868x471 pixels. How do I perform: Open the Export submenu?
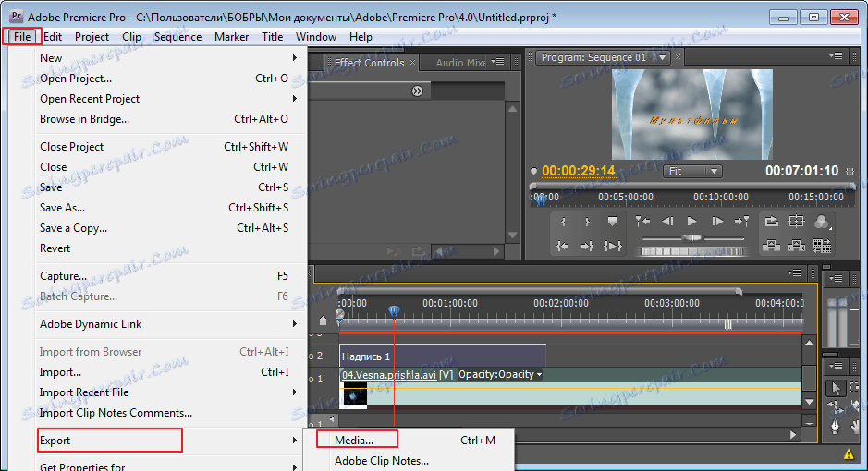pos(170,441)
